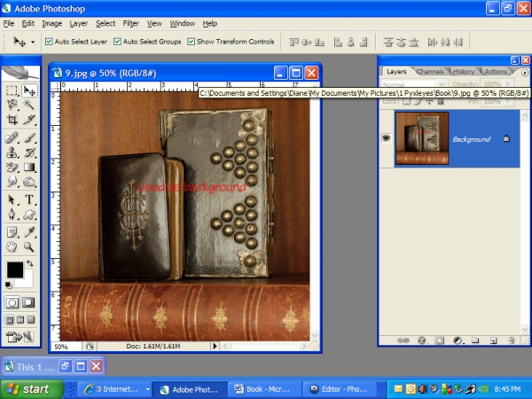Select the History Brush tool
This screenshot has width=532, height=399.
click(29, 153)
